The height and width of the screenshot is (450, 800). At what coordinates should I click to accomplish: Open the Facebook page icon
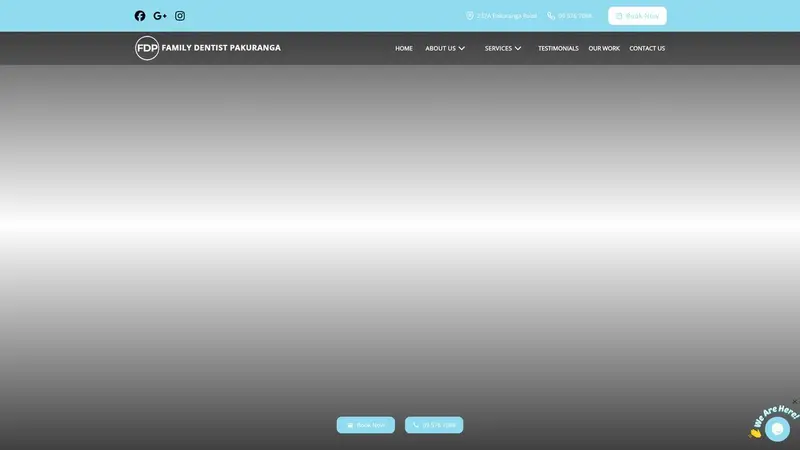click(140, 16)
